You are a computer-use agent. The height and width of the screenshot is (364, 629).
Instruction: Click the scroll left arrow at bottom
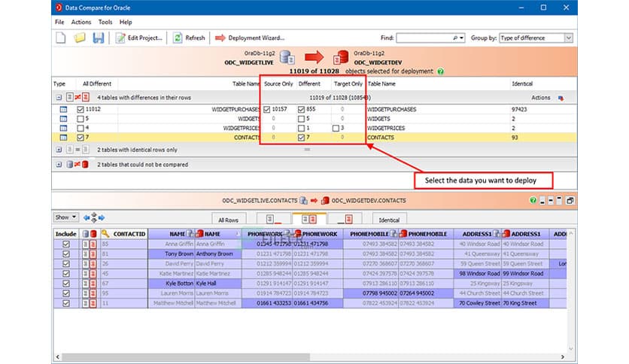tap(58, 356)
